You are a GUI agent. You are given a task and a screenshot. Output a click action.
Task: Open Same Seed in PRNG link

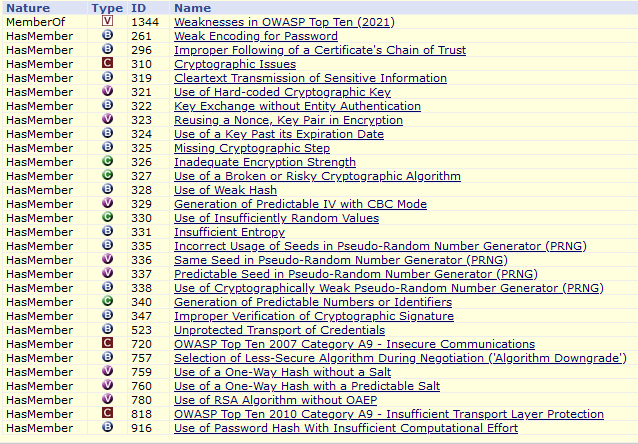click(341, 260)
